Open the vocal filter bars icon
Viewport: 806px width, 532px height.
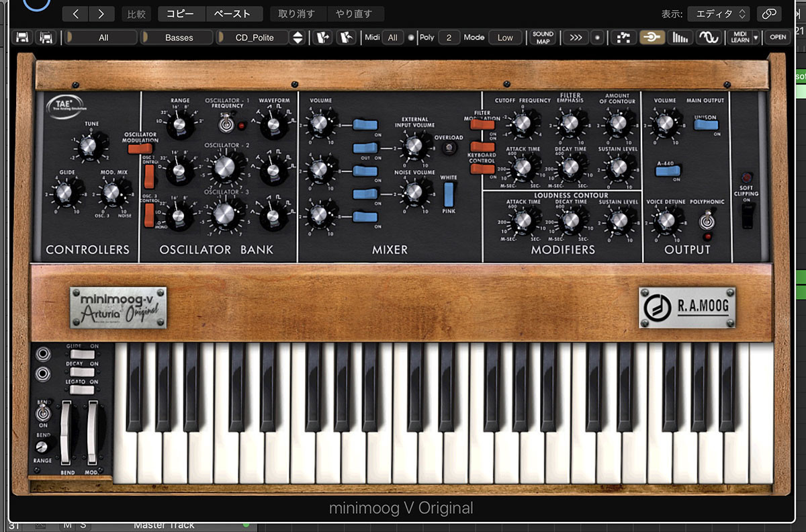point(680,38)
